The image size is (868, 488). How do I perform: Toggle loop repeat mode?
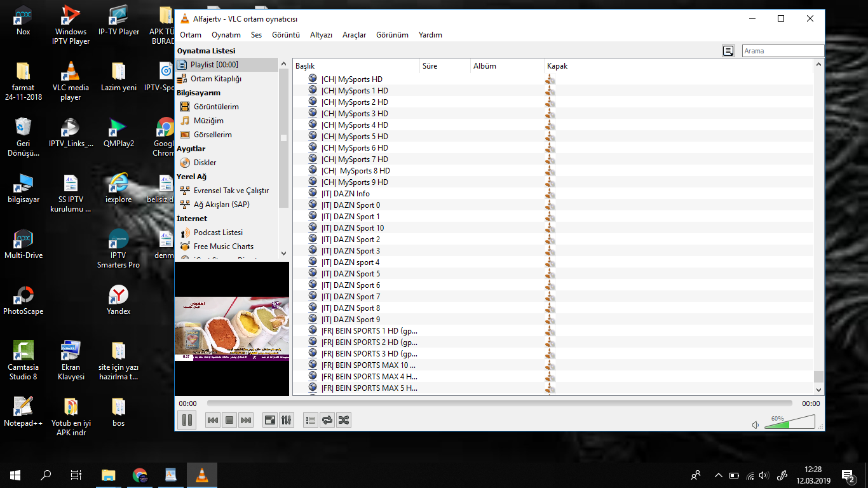(327, 420)
